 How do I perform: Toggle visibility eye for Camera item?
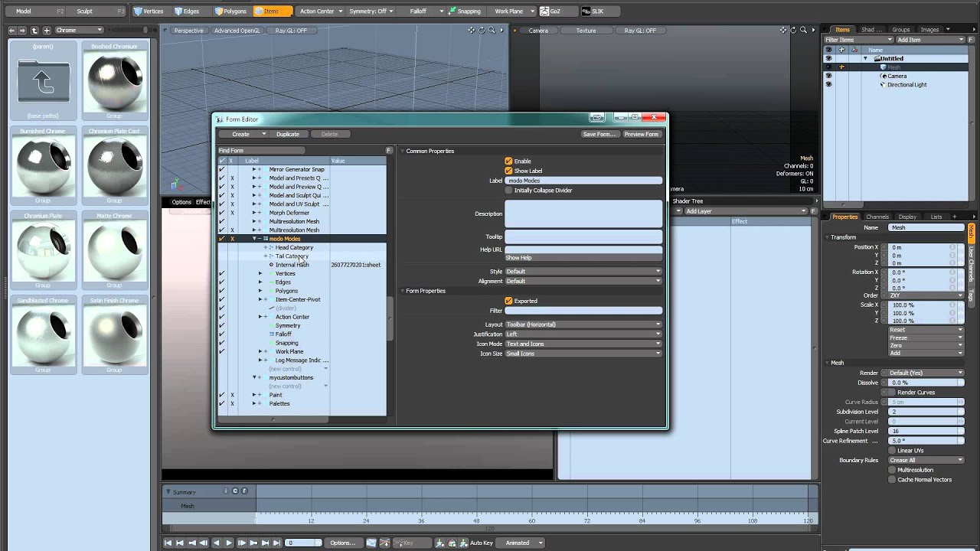tap(828, 76)
